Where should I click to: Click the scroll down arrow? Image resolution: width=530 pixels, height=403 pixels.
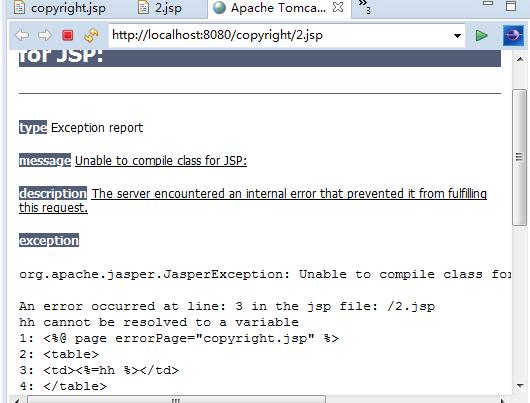(520, 385)
